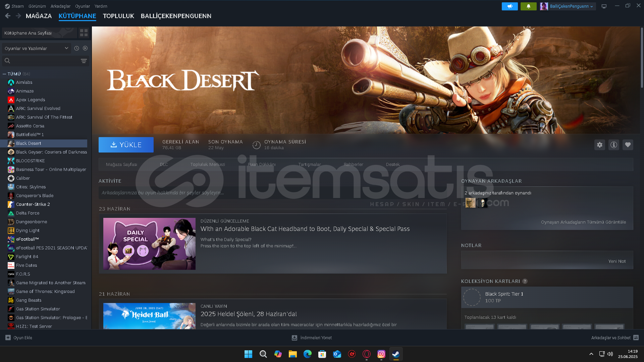Viewport: 644px width, 362px height.
Task: Open advanced filter options icon
Action: pos(84,61)
